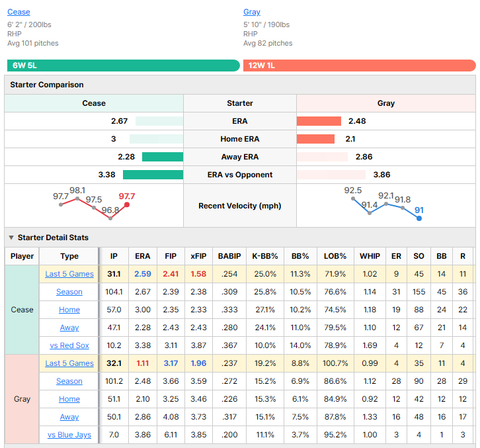Image resolution: width=480 pixels, height=448 pixels.
Task: Select the SO column header
Action: click(419, 256)
